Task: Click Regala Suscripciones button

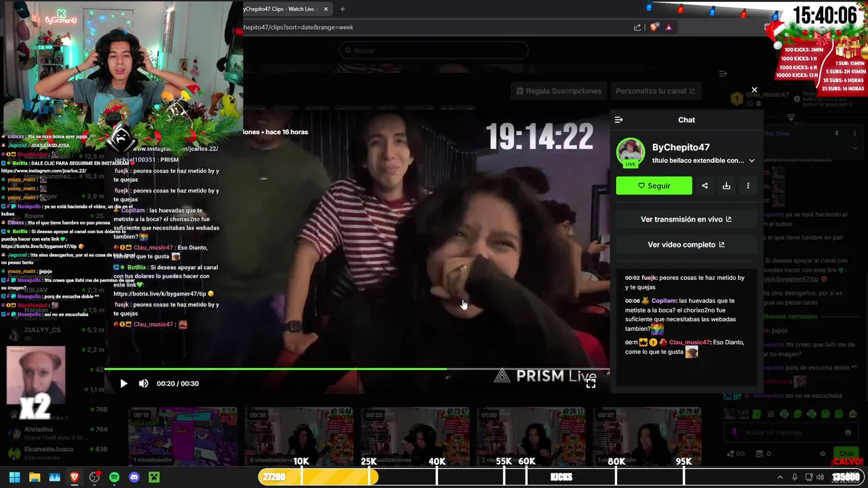Action: 559,91
